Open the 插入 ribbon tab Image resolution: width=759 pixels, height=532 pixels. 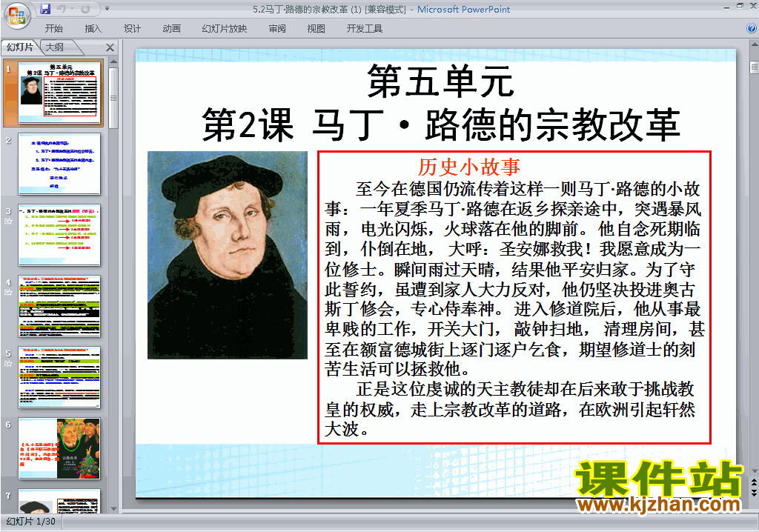93,29
